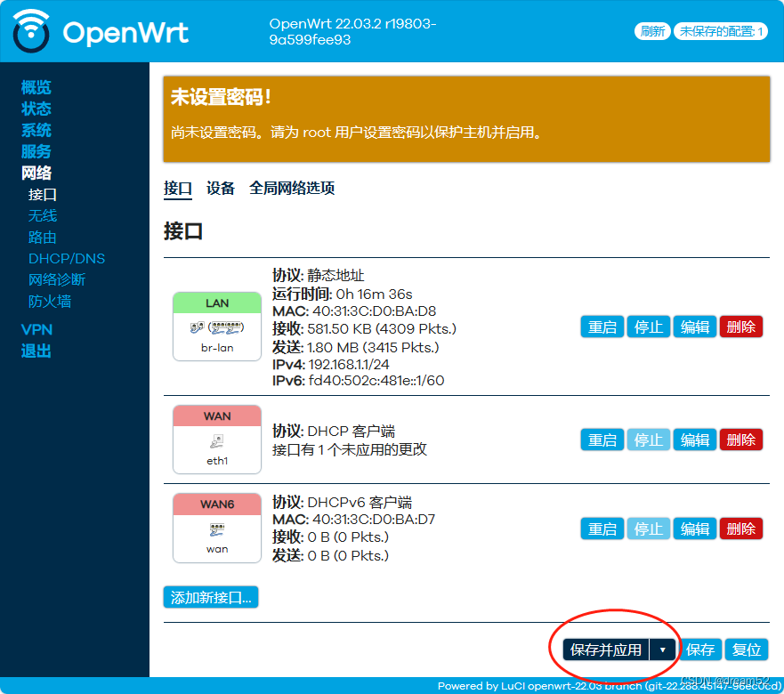View 未保存的配置 unsaved changes
This screenshot has height=694, width=784.
[721, 31]
